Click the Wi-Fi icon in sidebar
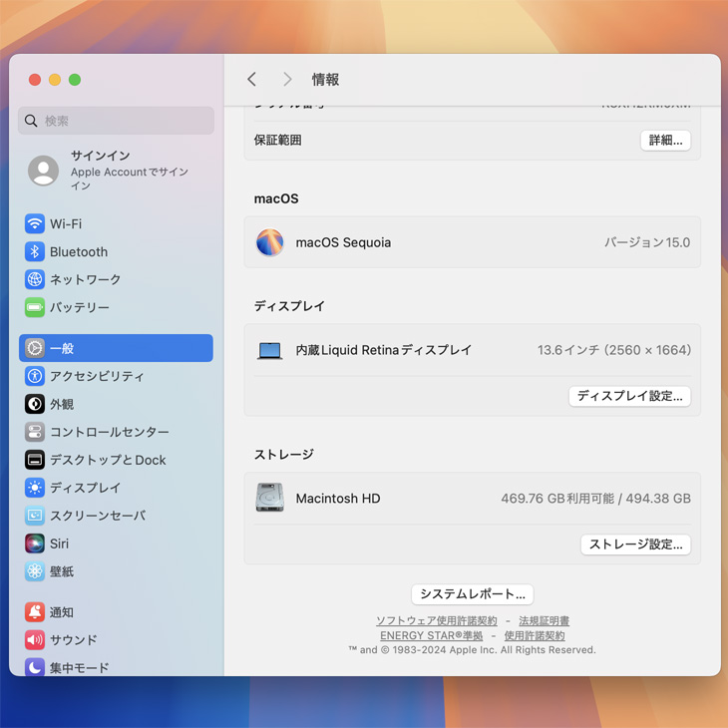 tap(35, 224)
